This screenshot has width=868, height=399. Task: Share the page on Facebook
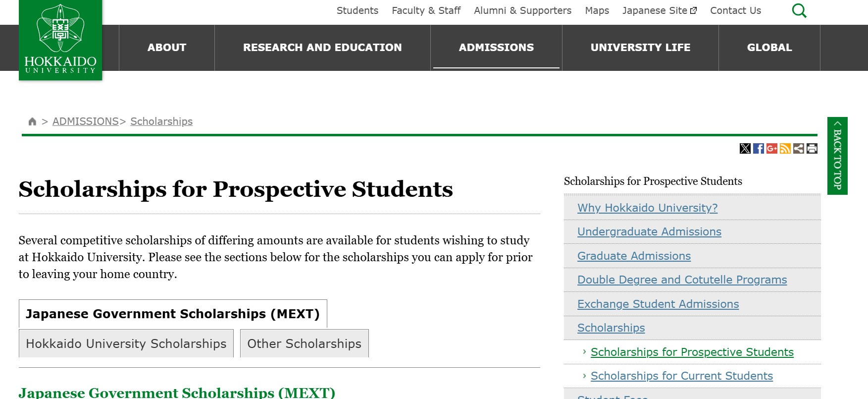click(758, 148)
